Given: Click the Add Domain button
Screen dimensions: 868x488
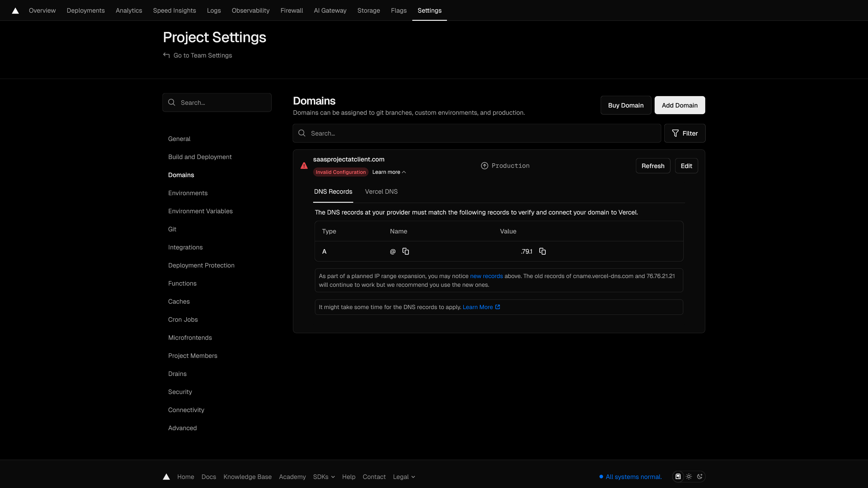Looking at the screenshot, I should pyautogui.click(x=680, y=105).
